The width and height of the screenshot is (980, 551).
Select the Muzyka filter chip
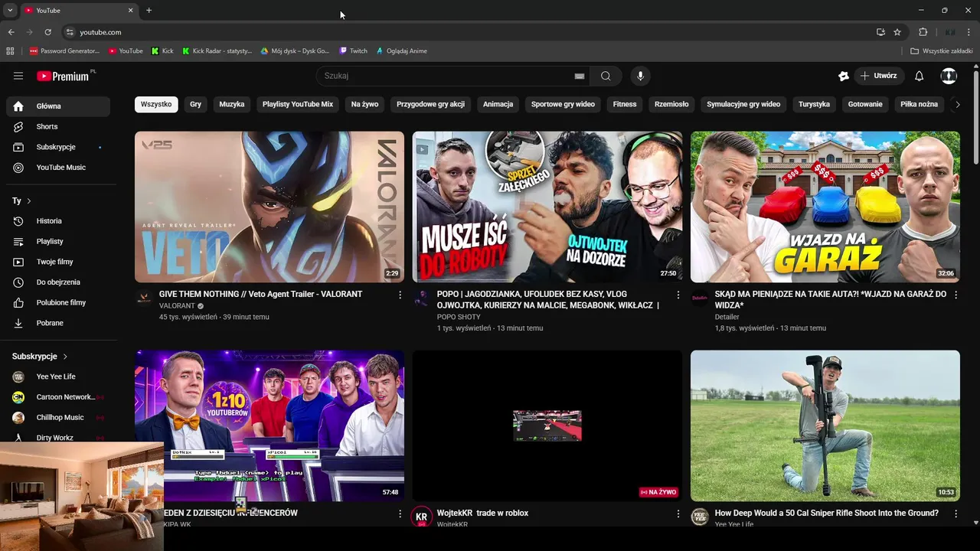click(232, 104)
